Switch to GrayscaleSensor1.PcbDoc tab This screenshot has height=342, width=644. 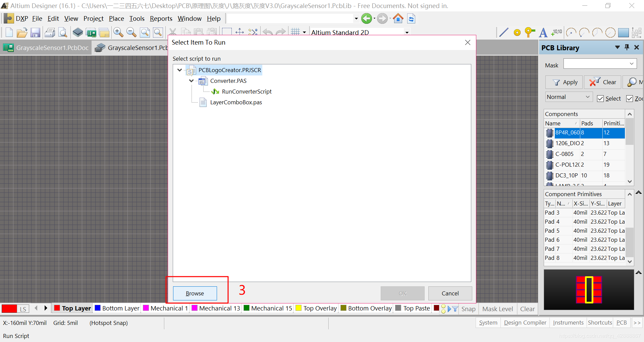coord(46,48)
